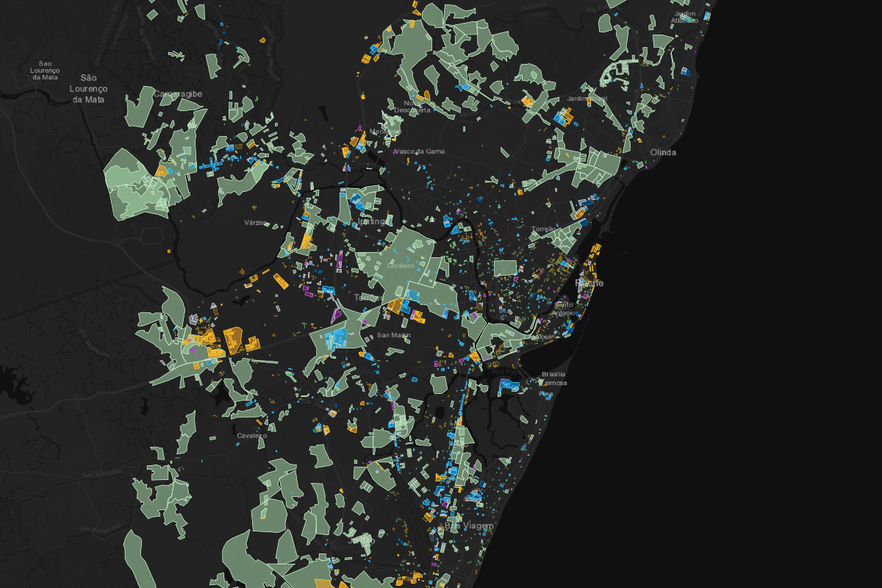Screen dimensions: 882x588
Task: Click the Jardim Atlântico label
Action: click(684, 18)
